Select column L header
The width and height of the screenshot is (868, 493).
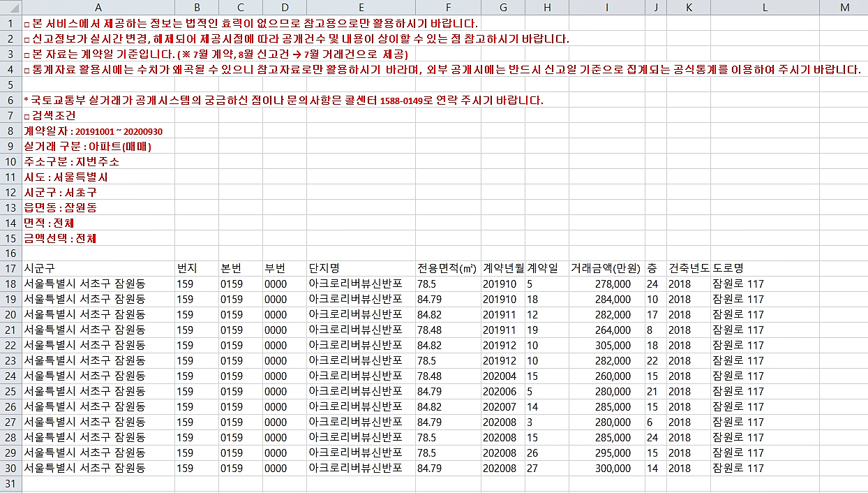coord(765,7)
